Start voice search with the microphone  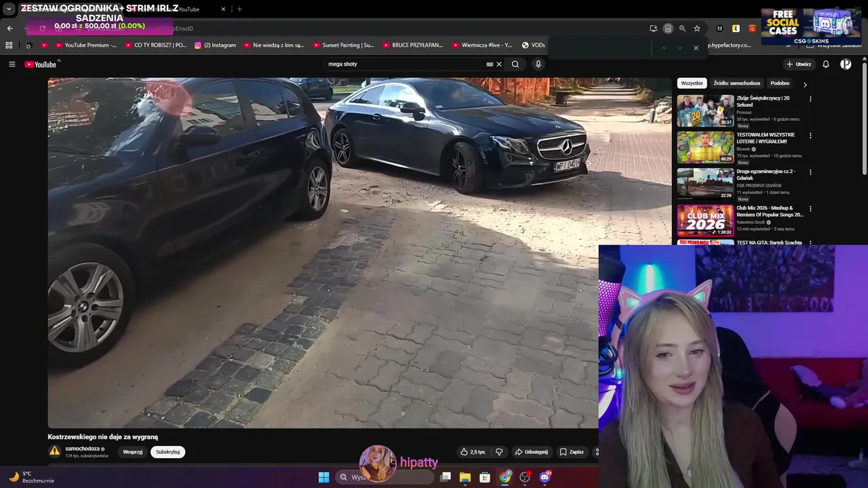tap(538, 64)
